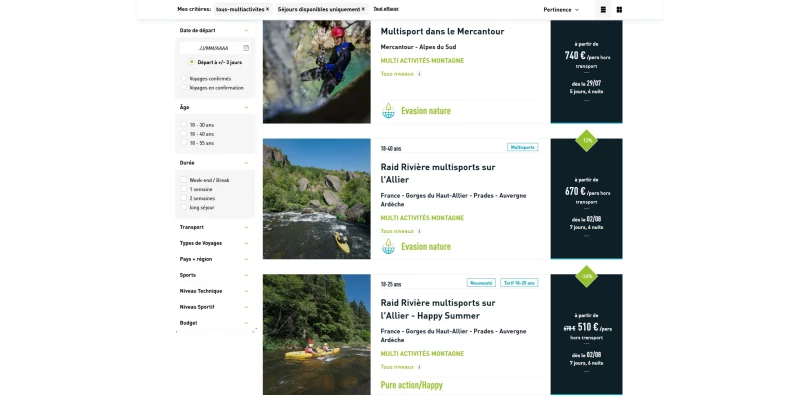The image size is (800, 400).
Task: Toggle the Départ à +/- 3 jours option
Action: [191, 62]
